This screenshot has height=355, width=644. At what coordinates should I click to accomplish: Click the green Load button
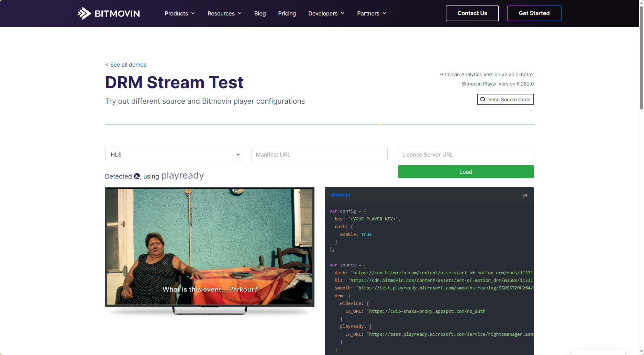(466, 172)
